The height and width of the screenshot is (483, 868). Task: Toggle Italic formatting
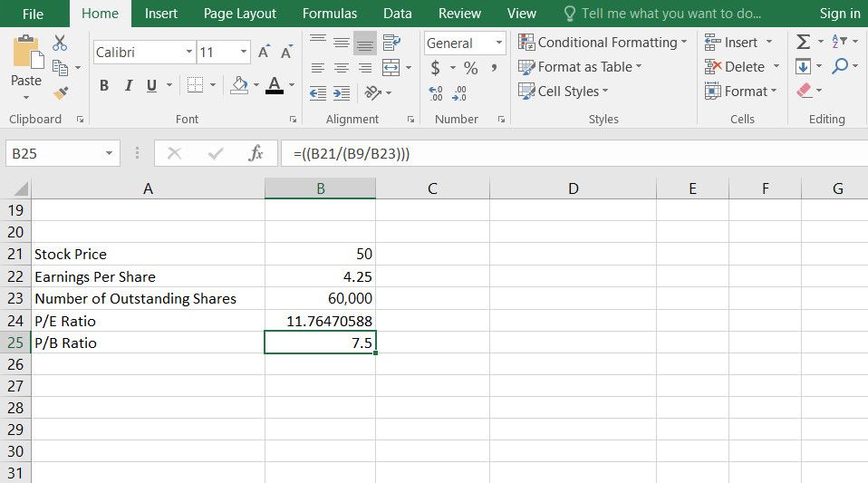(x=128, y=85)
